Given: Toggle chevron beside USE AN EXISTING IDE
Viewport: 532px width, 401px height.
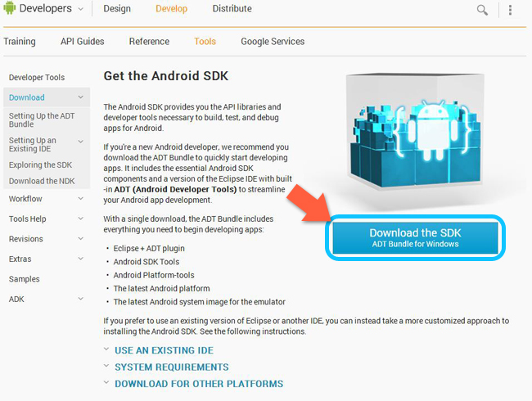Looking at the screenshot, I should (x=106, y=349).
